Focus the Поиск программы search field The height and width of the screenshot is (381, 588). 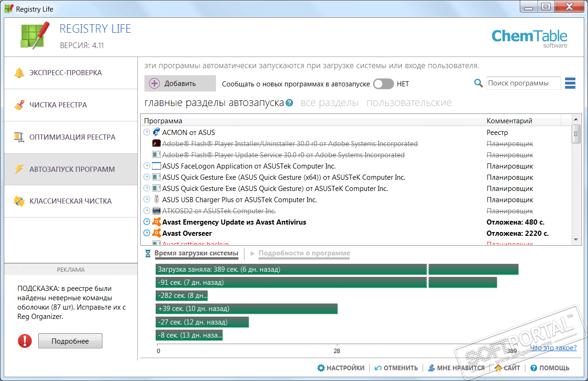click(523, 83)
